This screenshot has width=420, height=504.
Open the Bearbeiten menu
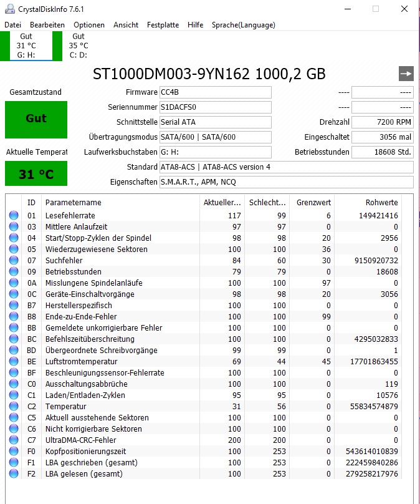click(47, 25)
